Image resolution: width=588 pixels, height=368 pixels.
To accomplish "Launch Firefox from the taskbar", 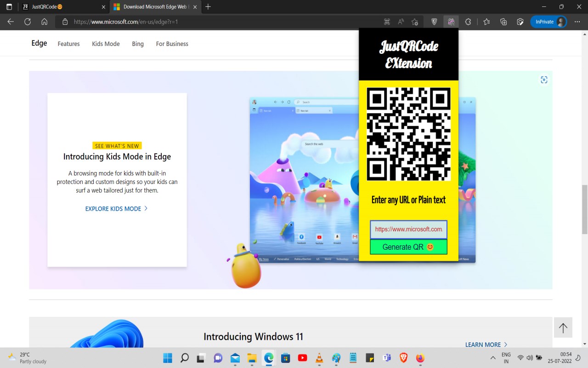I will 420,358.
